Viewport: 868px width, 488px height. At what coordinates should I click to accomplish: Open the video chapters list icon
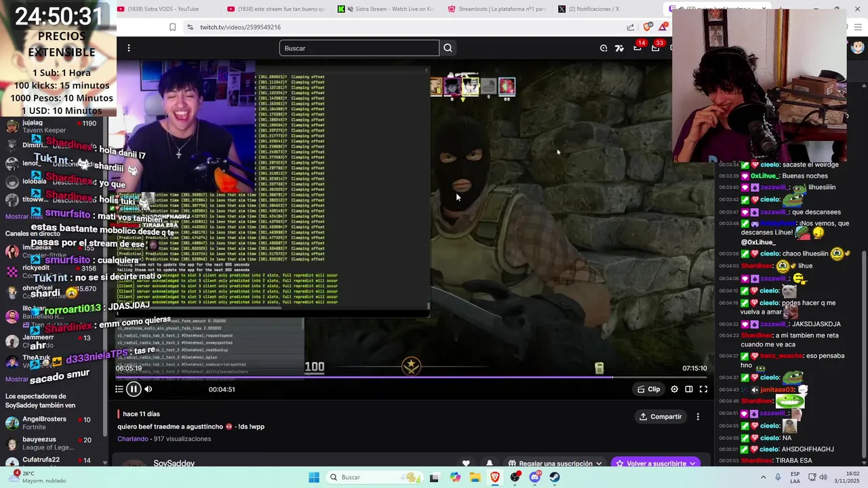coord(119,389)
